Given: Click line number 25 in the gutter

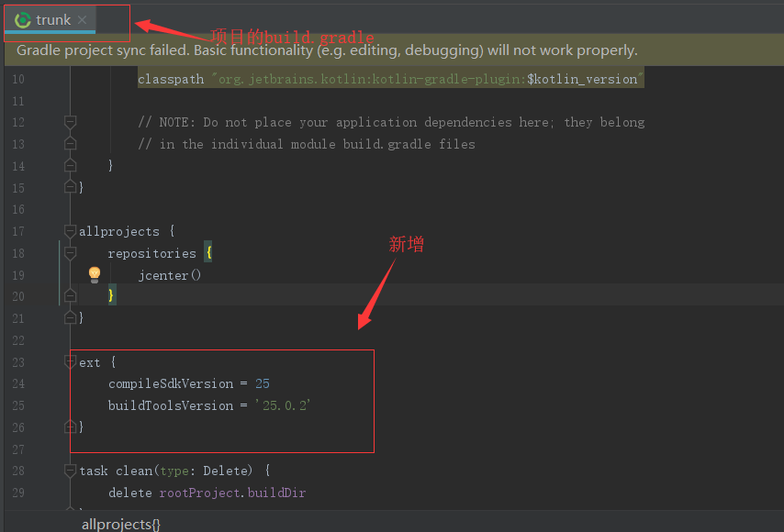Looking at the screenshot, I should coord(18,405).
